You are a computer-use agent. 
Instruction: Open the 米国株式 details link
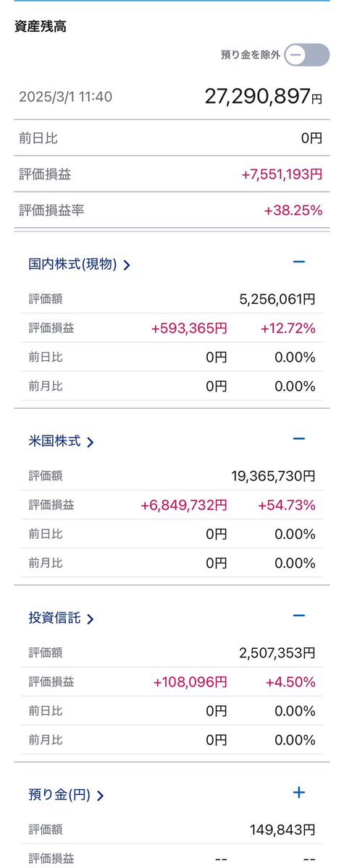[61, 441]
